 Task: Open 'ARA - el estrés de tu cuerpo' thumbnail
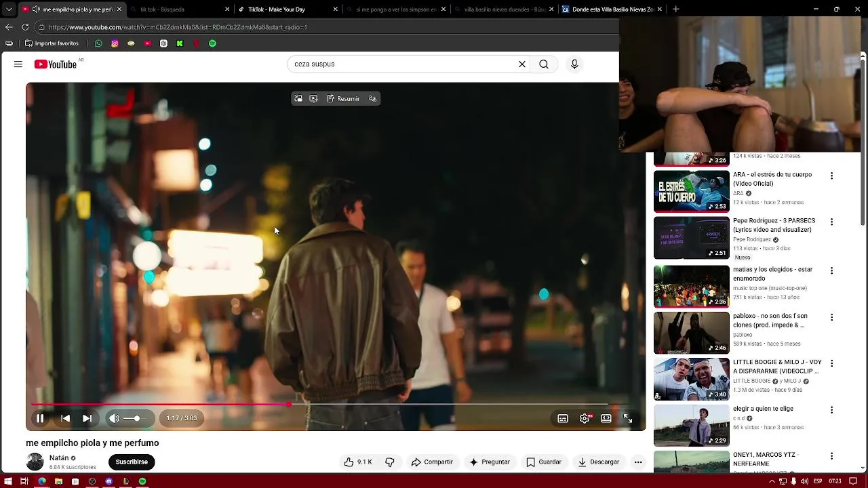(691, 191)
